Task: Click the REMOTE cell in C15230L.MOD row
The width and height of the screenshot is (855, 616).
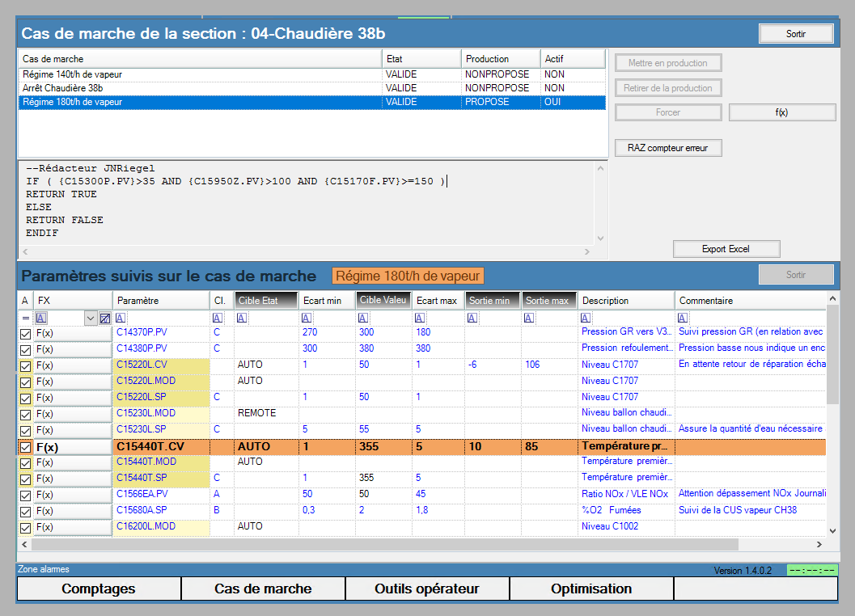Action: [267, 413]
